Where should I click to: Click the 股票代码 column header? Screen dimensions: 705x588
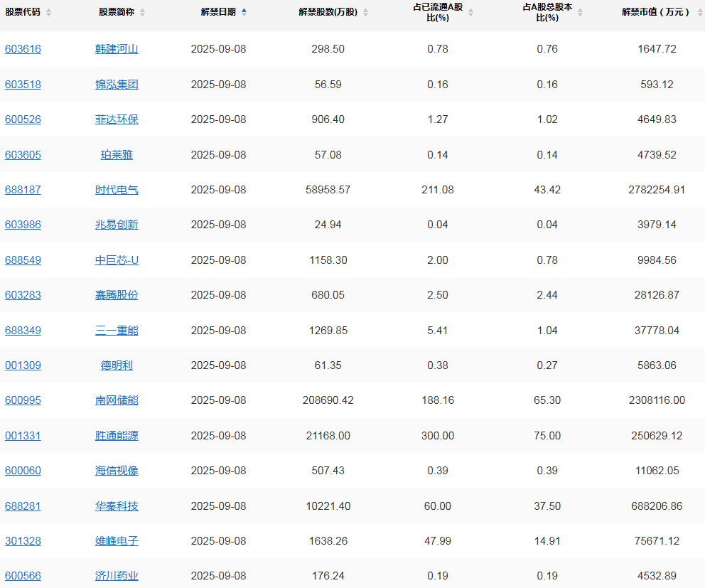pos(23,12)
